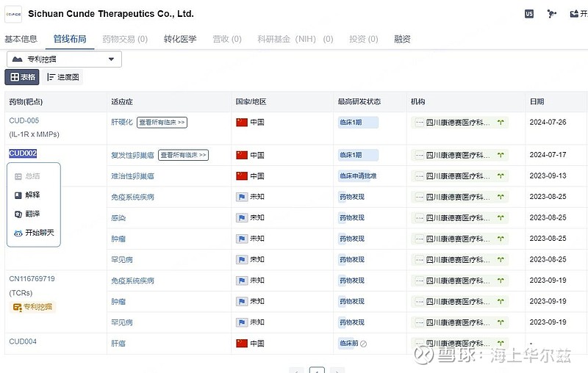Click the China flag in the 难治性卵巢癌 row
The width and height of the screenshot is (588, 373).
point(242,176)
